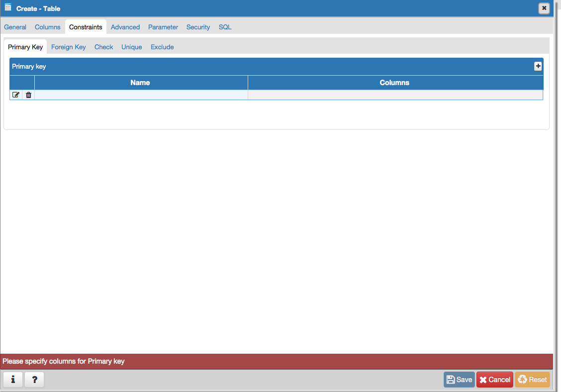
Task: Select the Parameter tab
Action: click(x=163, y=27)
